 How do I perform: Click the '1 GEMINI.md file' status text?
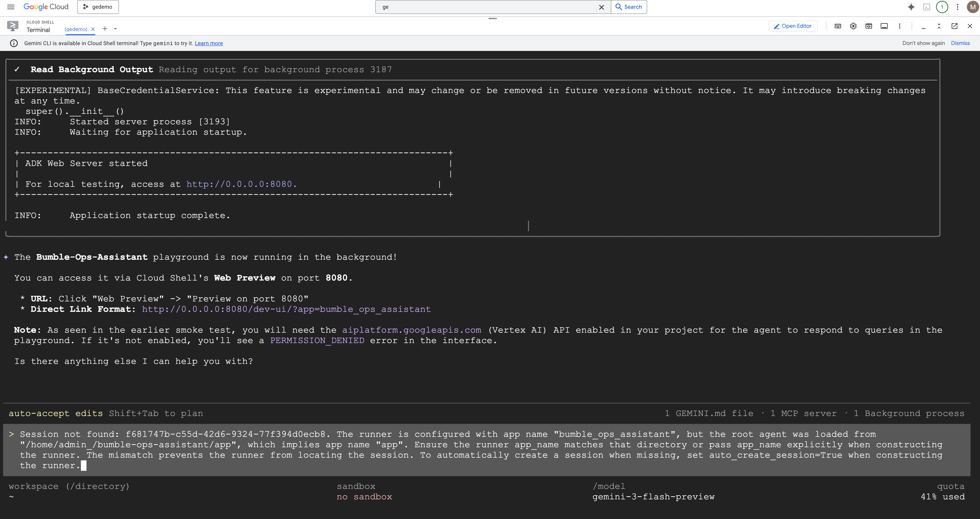tap(709, 413)
